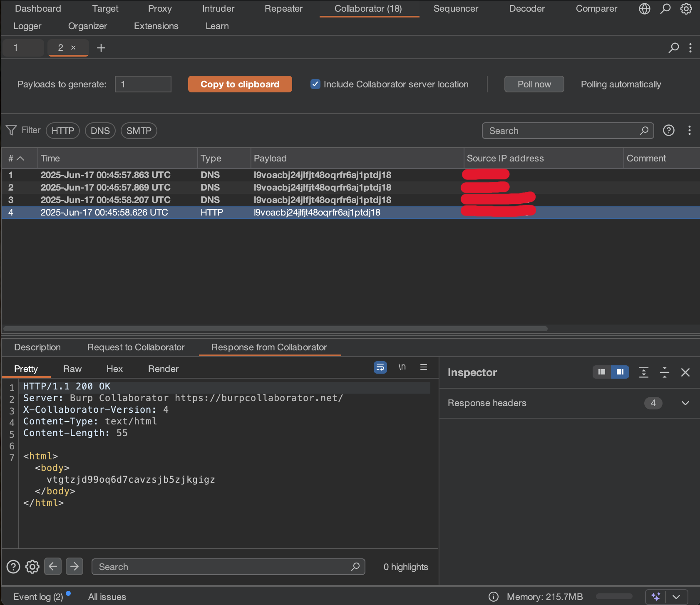Toggle non-printable characters \n display

(402, 367)
